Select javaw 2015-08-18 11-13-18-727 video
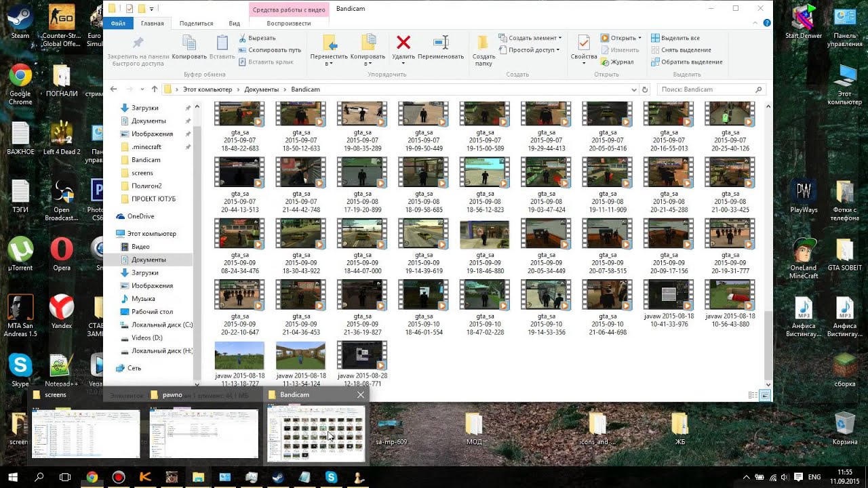This screenshot has width=868, height=488. (239, 364)
